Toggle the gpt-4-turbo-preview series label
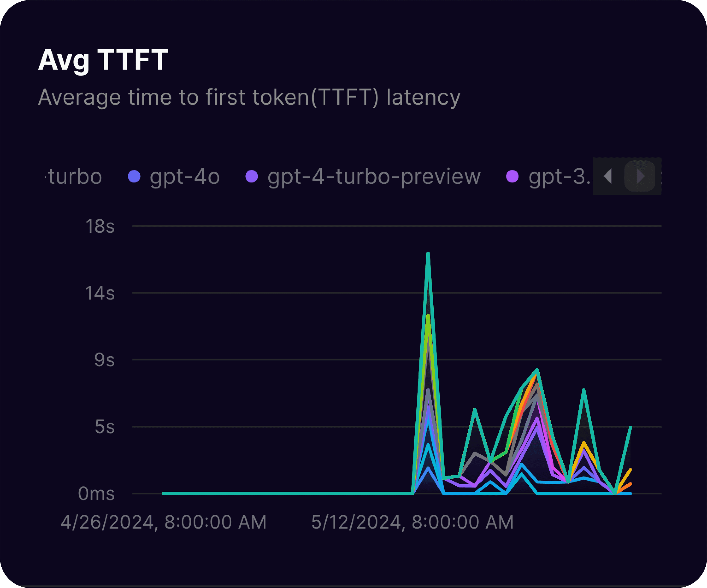Viewport: 707px width, 588px height. (374, 176)
